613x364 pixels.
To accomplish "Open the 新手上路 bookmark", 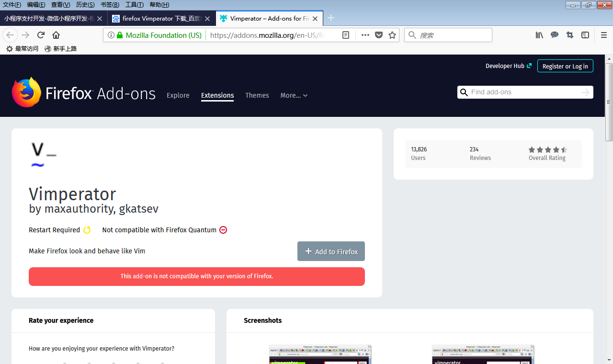I will pos(60,49).
